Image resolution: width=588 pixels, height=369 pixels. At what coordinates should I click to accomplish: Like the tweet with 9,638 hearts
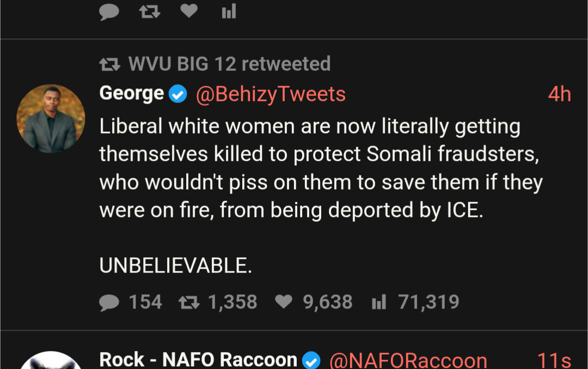pyautogui.click(x=284, y=302)
